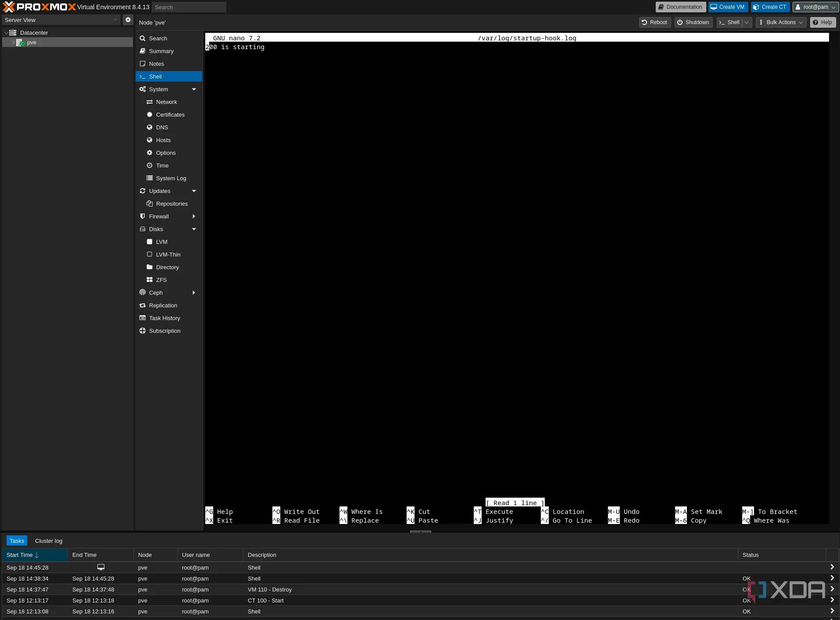Open the root@pam user menu
The image size is (840, 620).
[815, 7]
